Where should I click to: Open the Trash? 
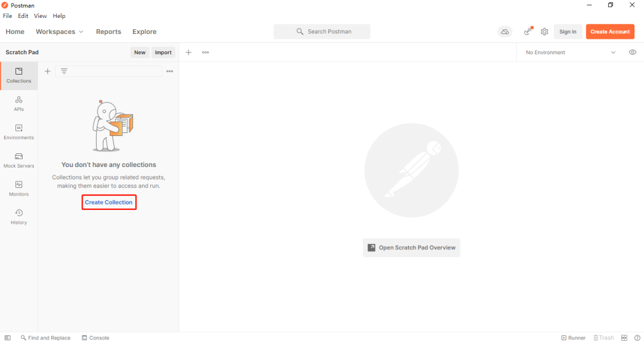[x=603, y=338]
